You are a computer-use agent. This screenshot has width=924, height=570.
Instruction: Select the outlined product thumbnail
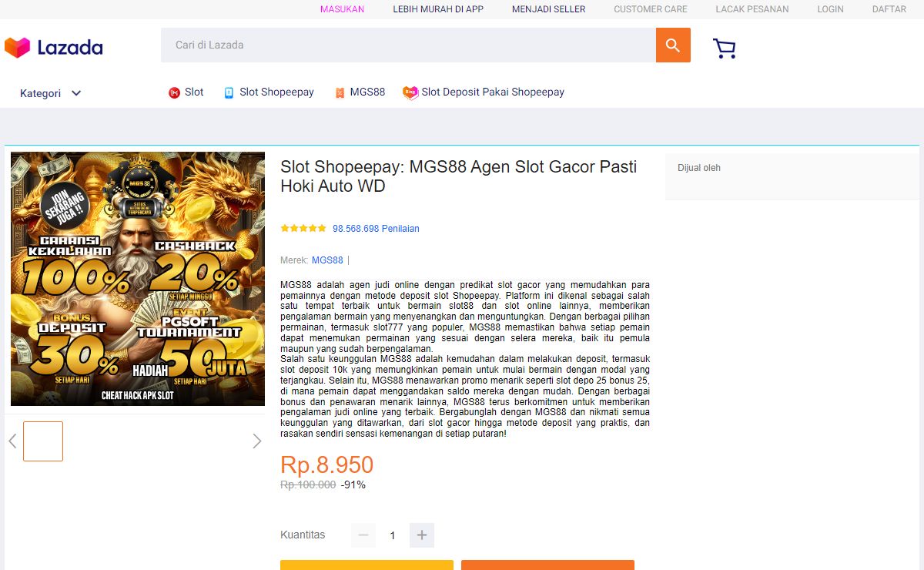coord(43,441)
